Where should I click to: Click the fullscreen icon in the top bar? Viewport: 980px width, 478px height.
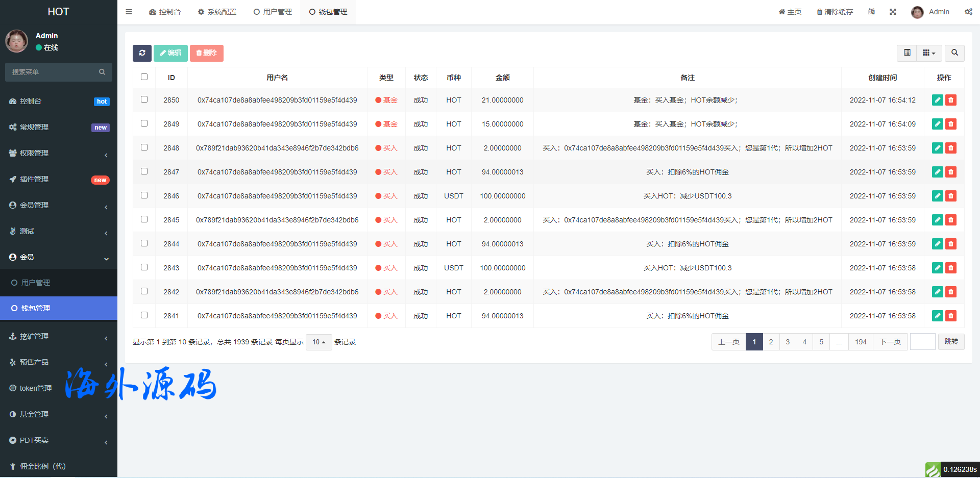(x=893, y=12)
